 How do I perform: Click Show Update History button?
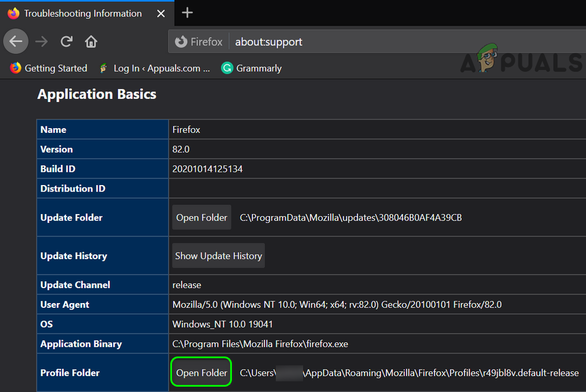tap(218, 256)
